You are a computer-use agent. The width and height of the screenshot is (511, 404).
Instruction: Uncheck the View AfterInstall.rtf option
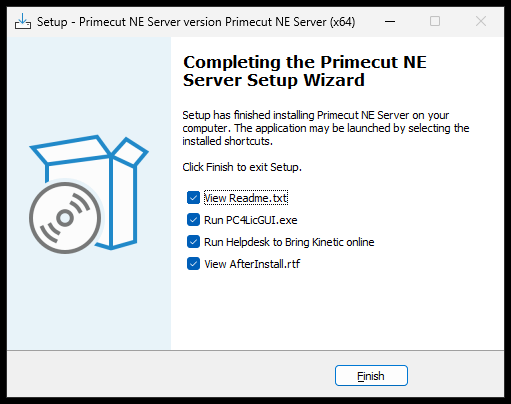(193, 264)
